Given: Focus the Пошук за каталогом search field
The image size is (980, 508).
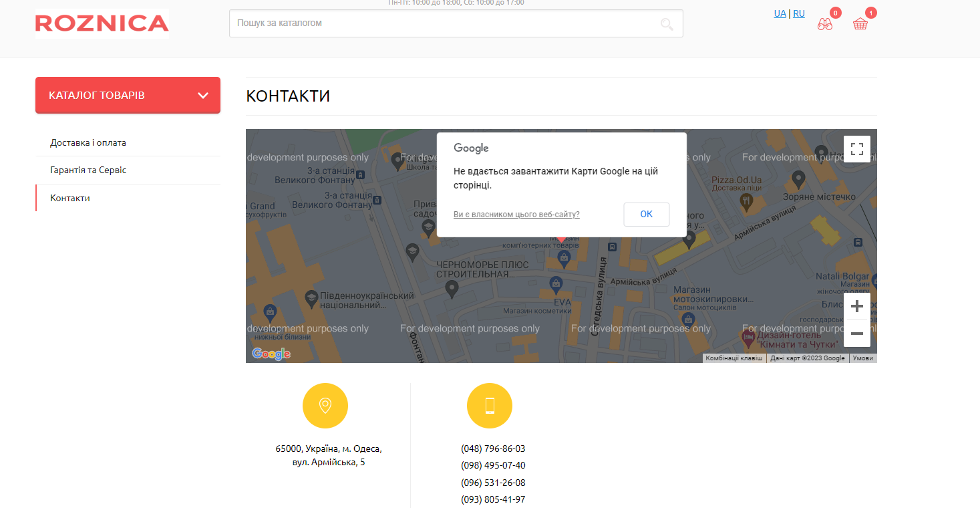Looking at the screenshot, I should point(456,23).
